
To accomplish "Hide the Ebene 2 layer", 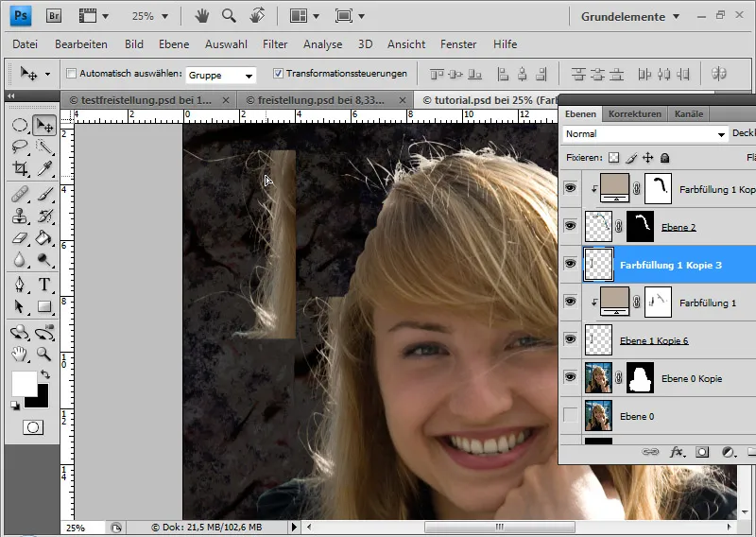I will click(570, 226).
